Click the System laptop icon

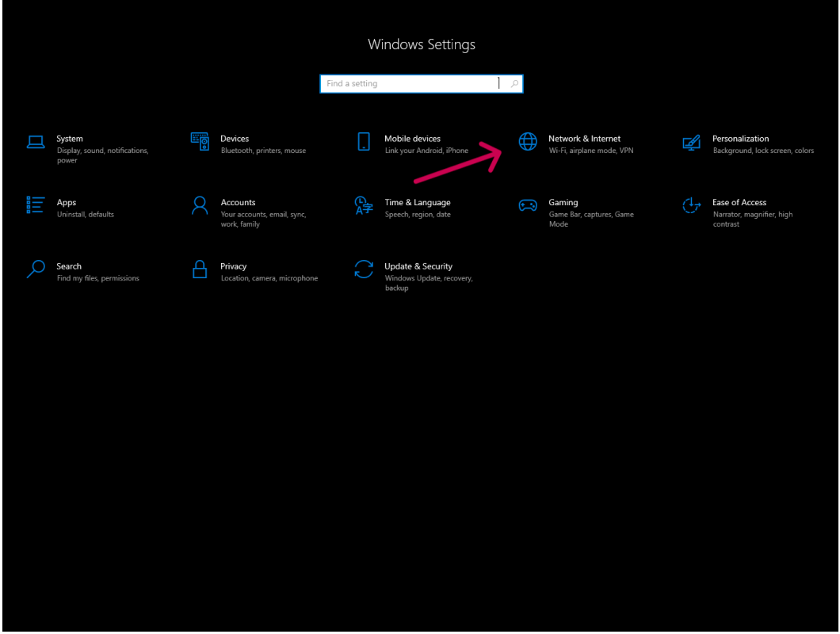pyautogui.click(x=36, y=143)
